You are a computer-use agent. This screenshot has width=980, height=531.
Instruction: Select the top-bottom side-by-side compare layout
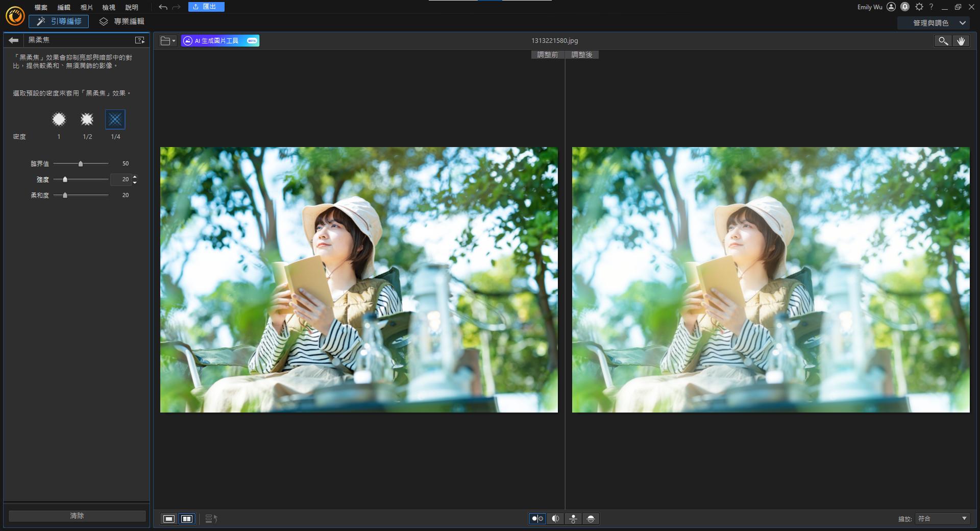pos(573,519)
